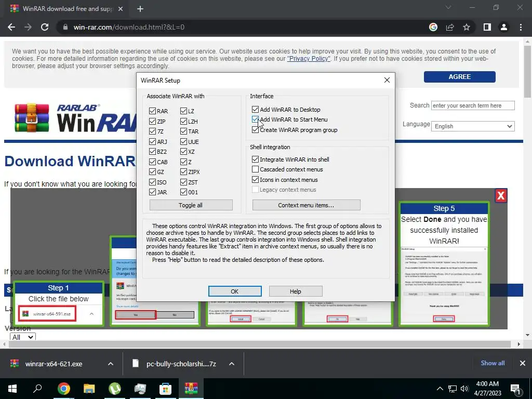Screen dimensions: 532x399
Task: Enable Cascaded context menus
Action: click(x=255, y=169)
